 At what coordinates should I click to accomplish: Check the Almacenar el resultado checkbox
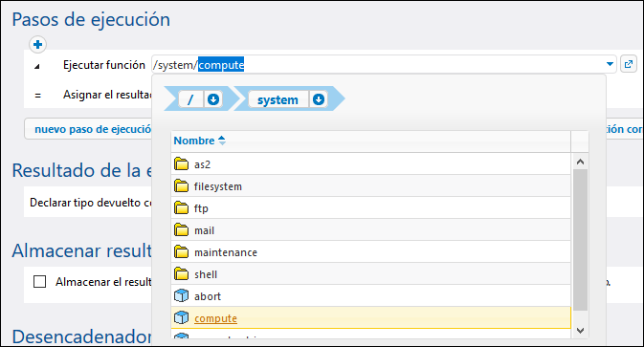tap(39, 281)
